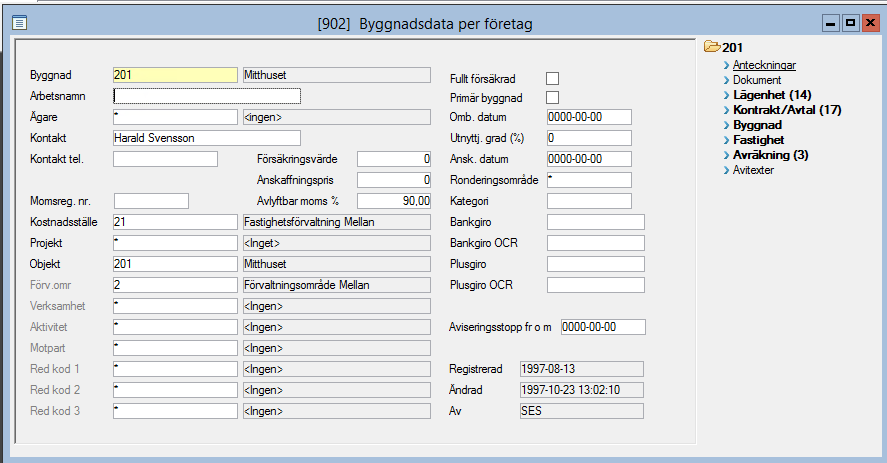Image resolution: width=887 pixels, height=463 pixels.
Task: Click the Av value SES
Action: click(582, 411)
